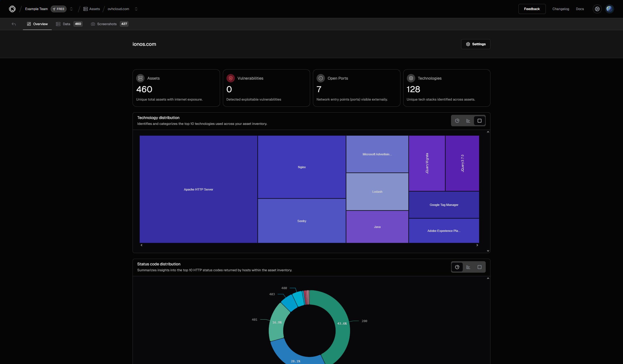Select the JQuery Migrate treemap block

click(x=427, y=163)
